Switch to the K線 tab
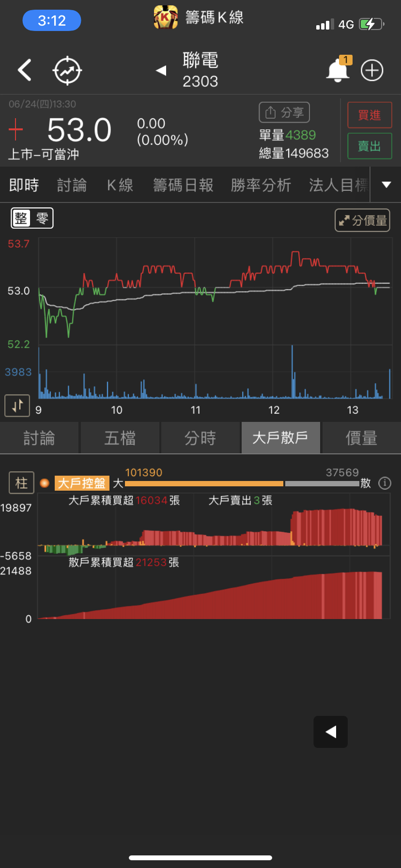This screenshot has height=868, width=401. [120, 185]
